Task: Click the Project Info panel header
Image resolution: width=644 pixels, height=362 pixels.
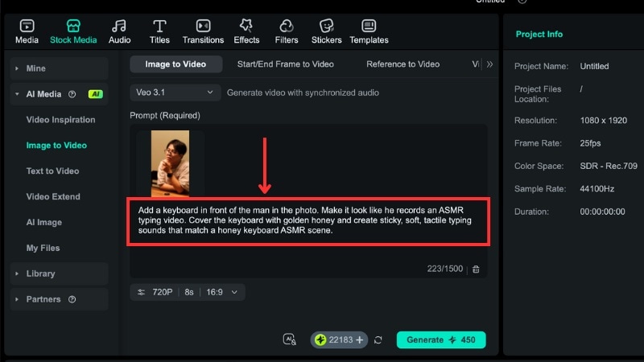Action: pyautogui.click(x=539, y=34)
